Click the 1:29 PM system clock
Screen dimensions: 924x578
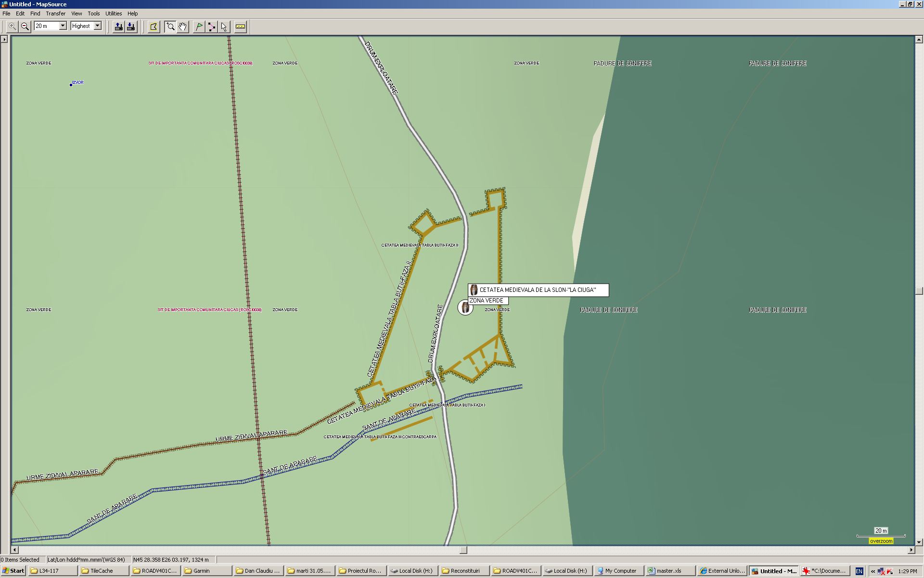tap(908, 571)
